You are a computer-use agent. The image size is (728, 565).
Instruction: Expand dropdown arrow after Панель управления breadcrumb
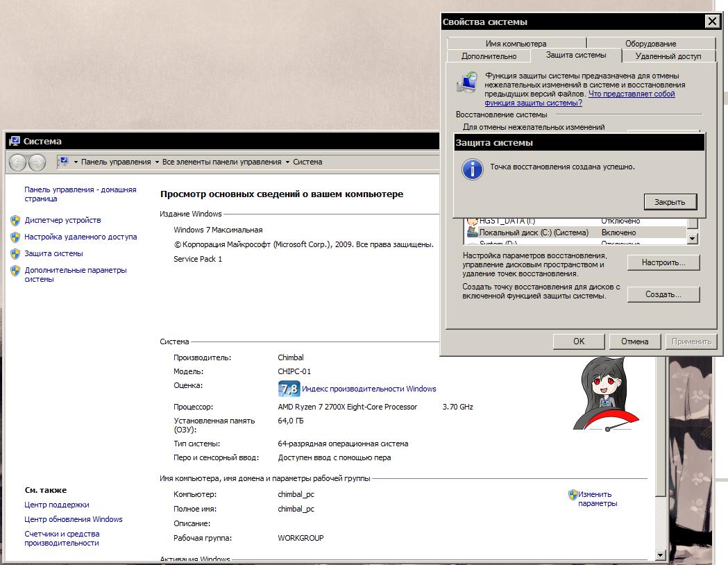coord(157,162)
